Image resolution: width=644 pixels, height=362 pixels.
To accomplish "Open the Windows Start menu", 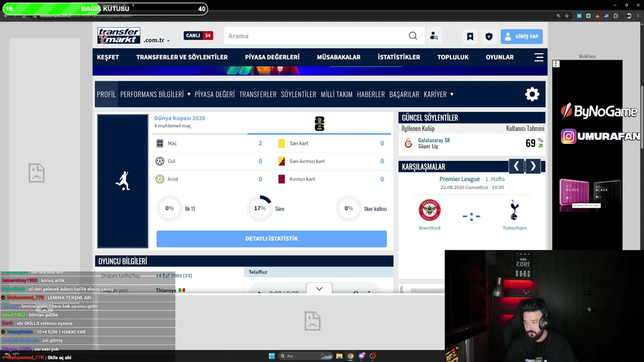I will 272,356.
